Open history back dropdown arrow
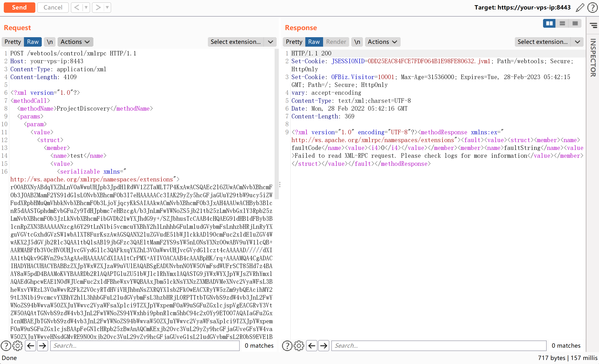Image resolution: width=599 pixels, height=364 pixels. click(86, 8)
